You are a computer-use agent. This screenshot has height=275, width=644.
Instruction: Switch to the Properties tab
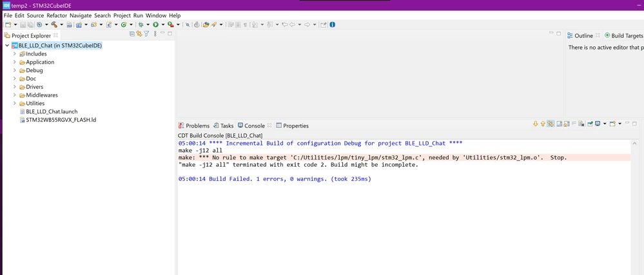click(292, 126)
